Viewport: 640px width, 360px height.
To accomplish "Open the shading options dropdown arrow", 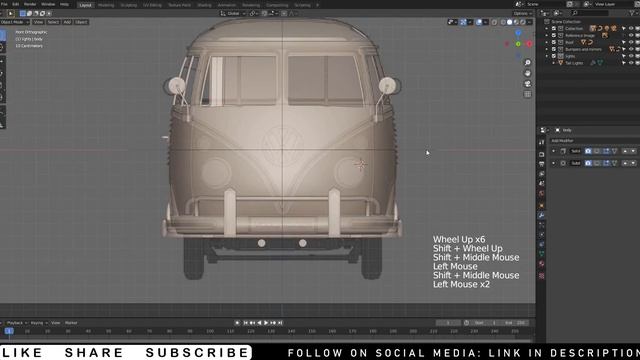I will (x=529, y=22).
